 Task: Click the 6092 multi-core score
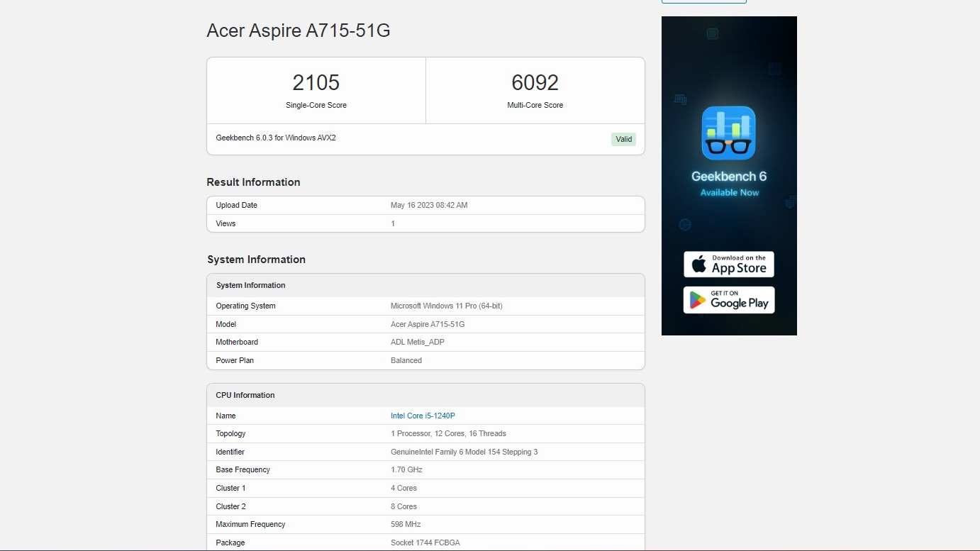click(x=535, y=83)
